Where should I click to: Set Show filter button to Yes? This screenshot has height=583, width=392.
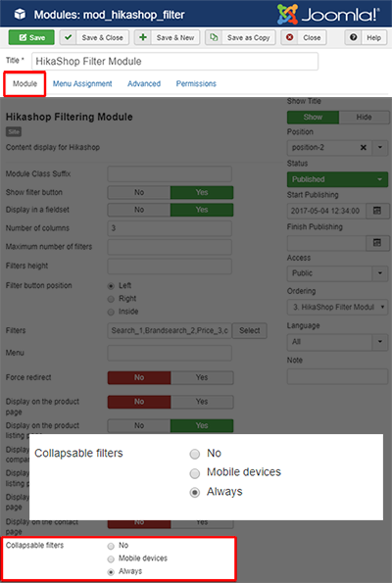point(202,193)
